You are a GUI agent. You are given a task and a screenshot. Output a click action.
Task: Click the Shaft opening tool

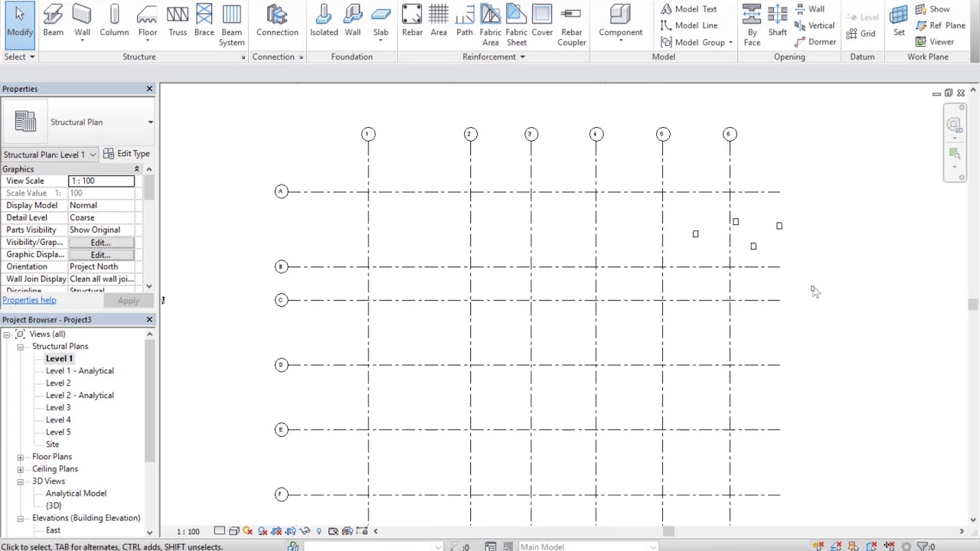pos(777,21)
